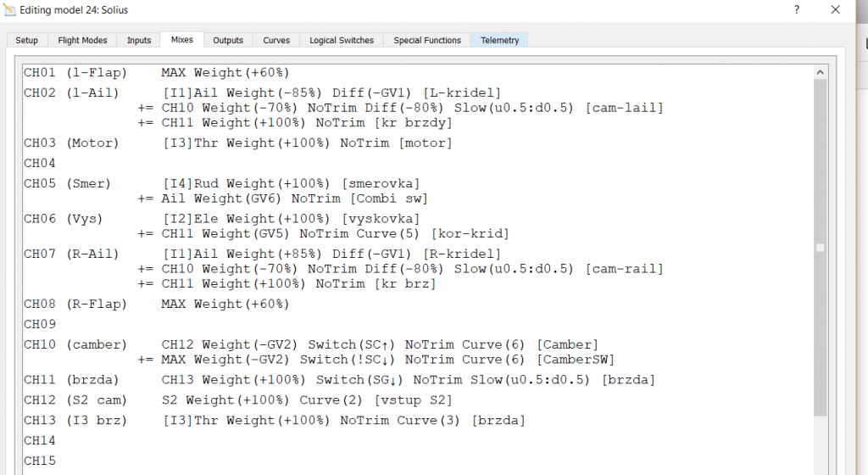Select the CH01 l-Flap MAX mix line
The height and width of the screenshot is (475, 868).
[x=225, y=72]
